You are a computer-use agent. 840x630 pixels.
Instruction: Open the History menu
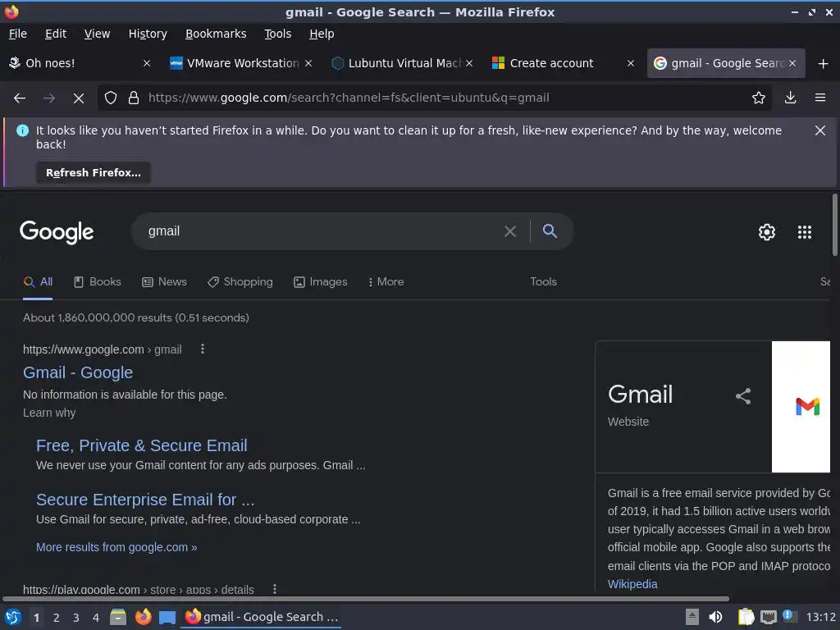point(148,34)
